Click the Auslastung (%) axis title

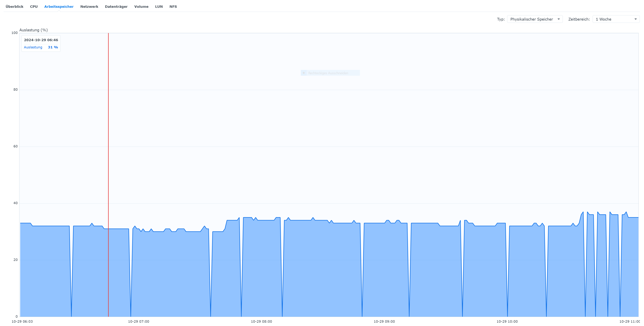[x=34, y=30]
